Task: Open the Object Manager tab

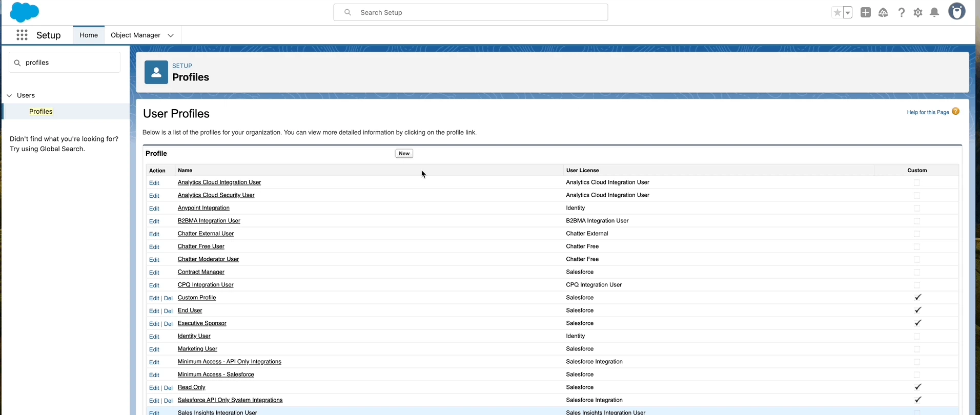Action: [x=136, y=35]
